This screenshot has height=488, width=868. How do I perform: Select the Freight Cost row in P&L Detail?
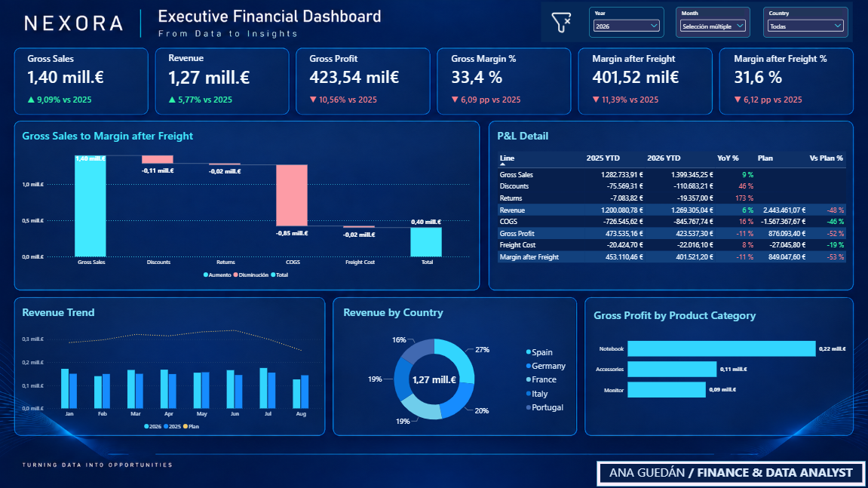pos(671,245)
